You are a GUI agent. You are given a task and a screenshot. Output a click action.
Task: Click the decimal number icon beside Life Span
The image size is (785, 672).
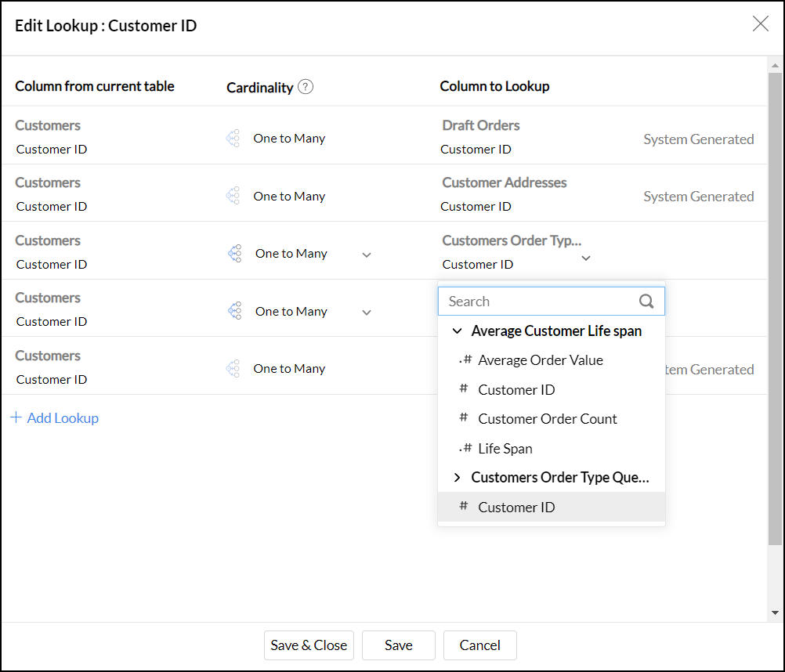pyautogui.click(x=464, y=449)
